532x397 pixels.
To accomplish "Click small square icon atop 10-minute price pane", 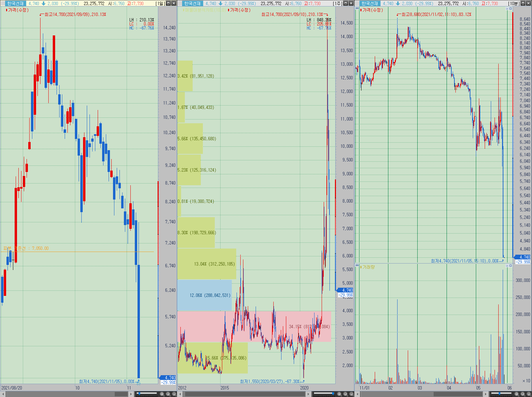I will [507, 9].
